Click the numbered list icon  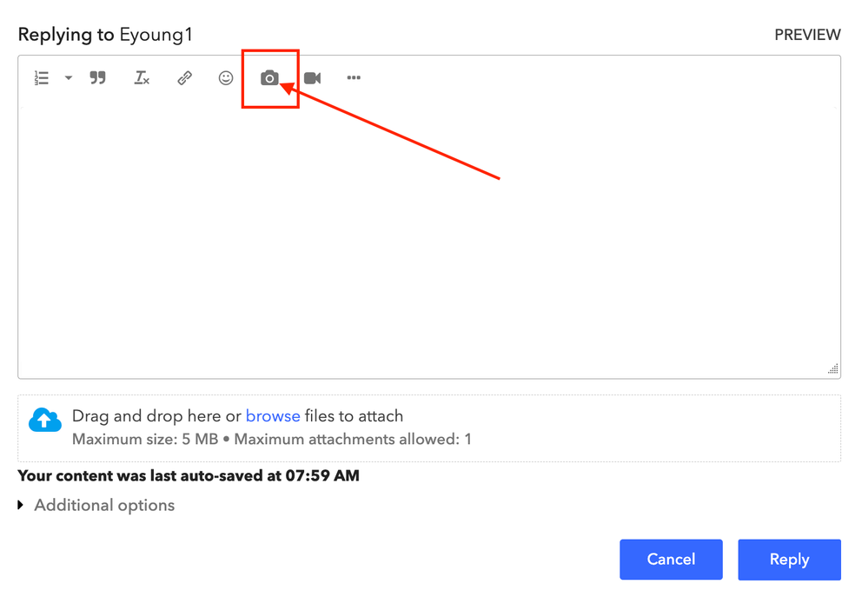click(x=42, y=78)
